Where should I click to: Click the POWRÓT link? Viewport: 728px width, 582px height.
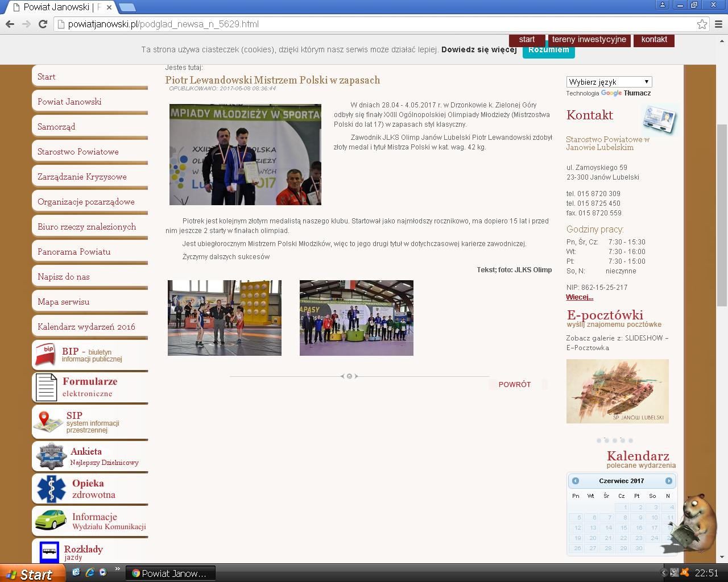coord(514,384)
